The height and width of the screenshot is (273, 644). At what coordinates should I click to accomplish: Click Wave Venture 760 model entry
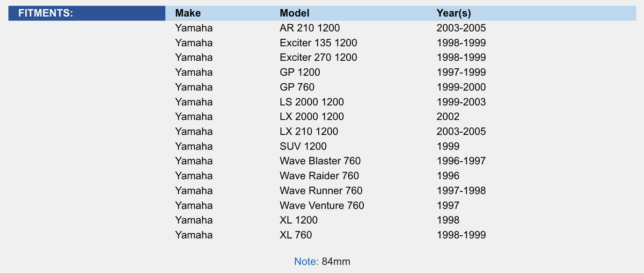[x=322, y=205]
